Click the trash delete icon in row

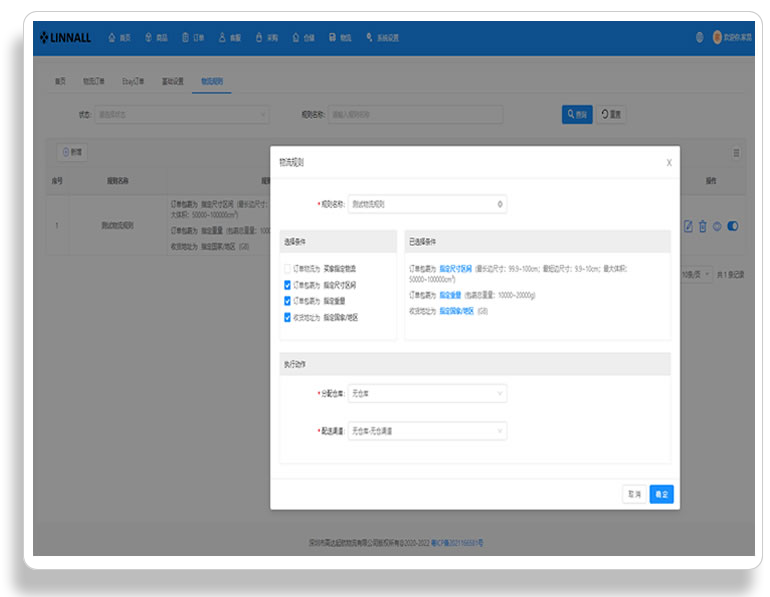pos(703,226)
